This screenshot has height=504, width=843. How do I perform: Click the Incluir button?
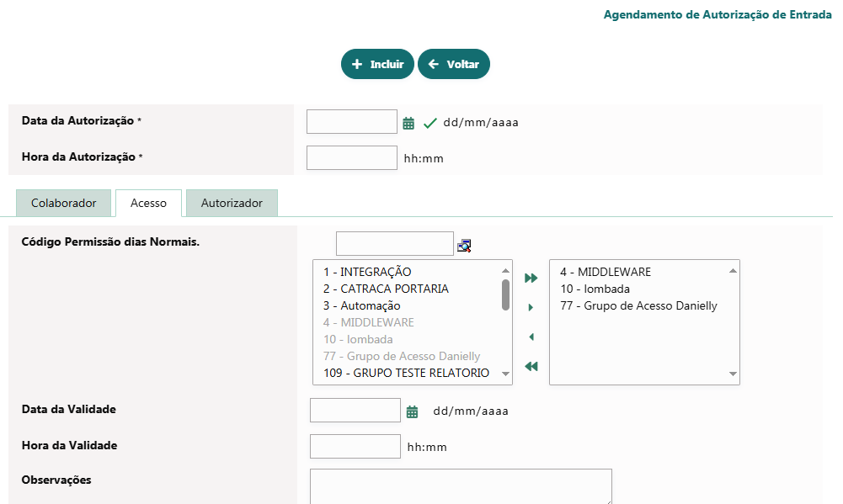click(377, 64)
